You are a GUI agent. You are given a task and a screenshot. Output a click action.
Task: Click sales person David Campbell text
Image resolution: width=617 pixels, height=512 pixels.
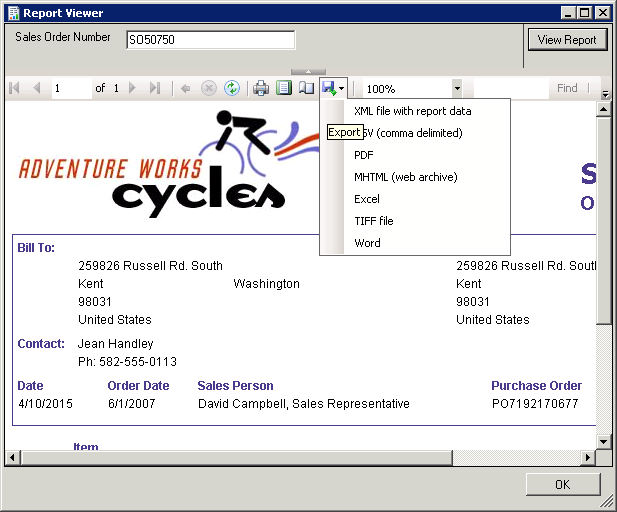304,404
